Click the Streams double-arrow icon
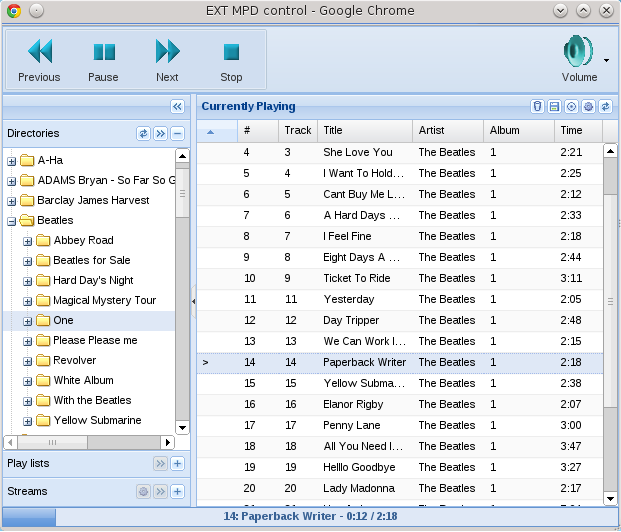Image resolution: width=621 pixels, height=532 pixels. tap(160, 492)
